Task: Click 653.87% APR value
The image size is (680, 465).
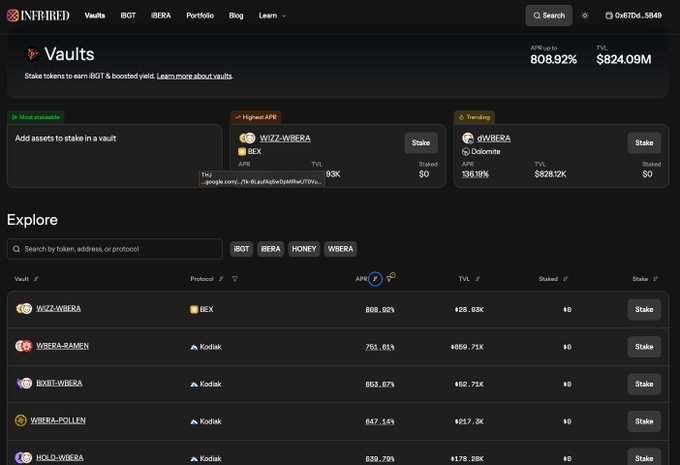Action: [380, 384]
